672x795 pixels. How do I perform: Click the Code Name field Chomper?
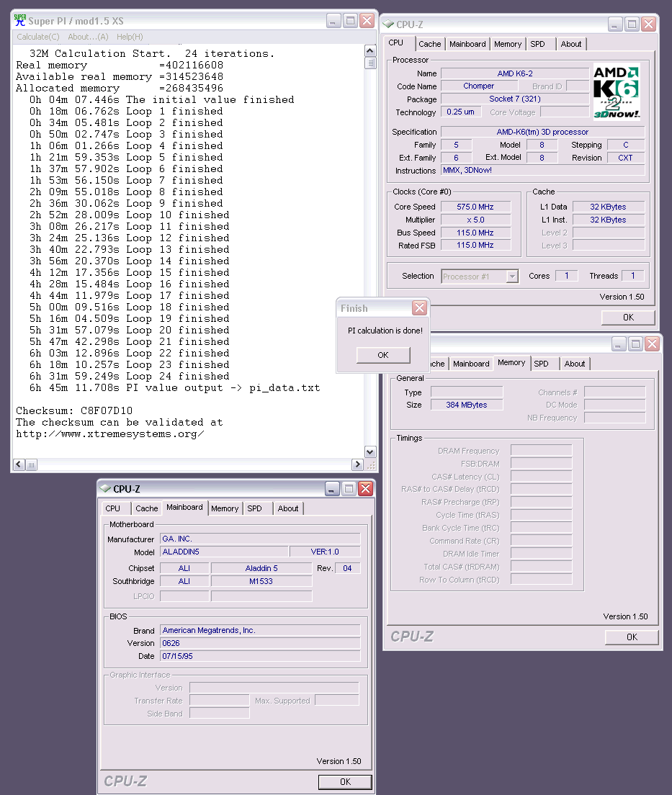click(x=479, y=86)
